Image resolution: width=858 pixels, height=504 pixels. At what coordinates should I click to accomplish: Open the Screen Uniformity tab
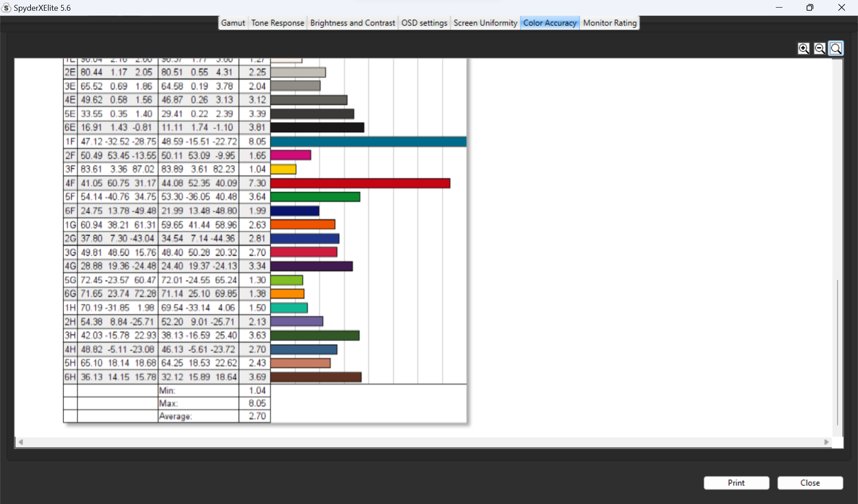click(485, 23)
